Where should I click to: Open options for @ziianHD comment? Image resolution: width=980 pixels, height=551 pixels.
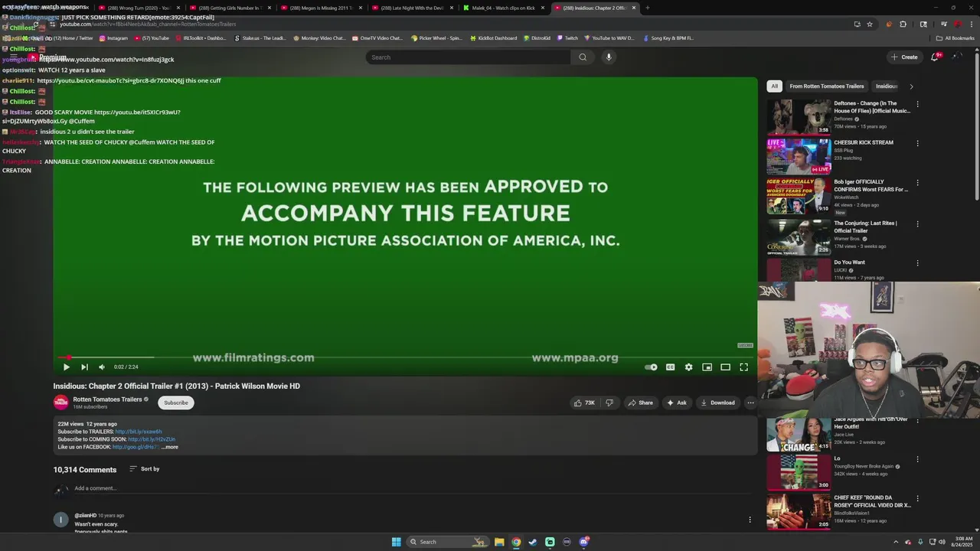coord(750,520)
